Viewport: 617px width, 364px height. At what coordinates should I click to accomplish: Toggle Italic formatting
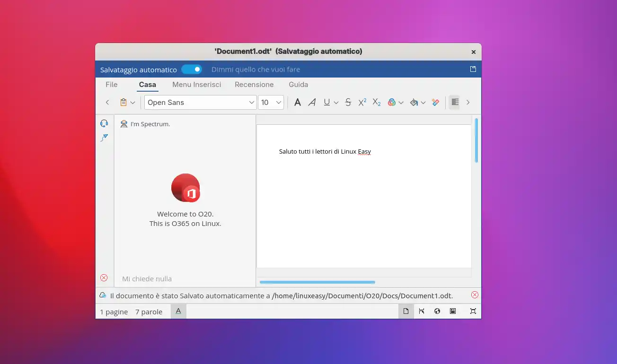click(312, 102)
